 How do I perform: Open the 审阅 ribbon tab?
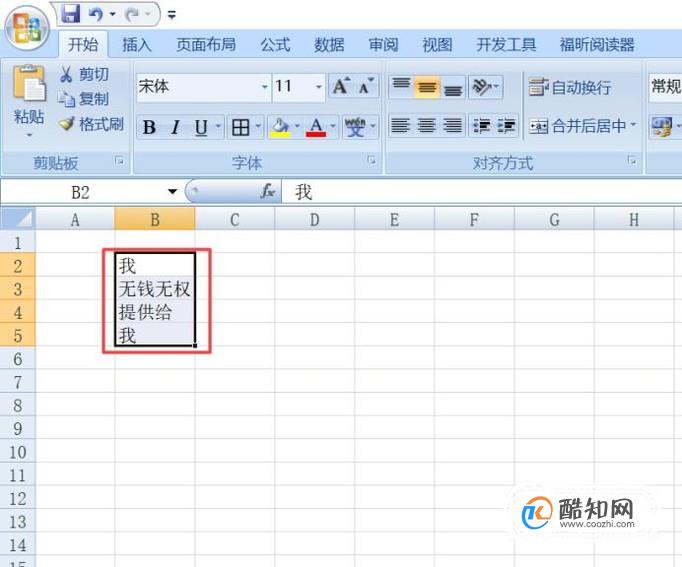(x=383, y=45)
